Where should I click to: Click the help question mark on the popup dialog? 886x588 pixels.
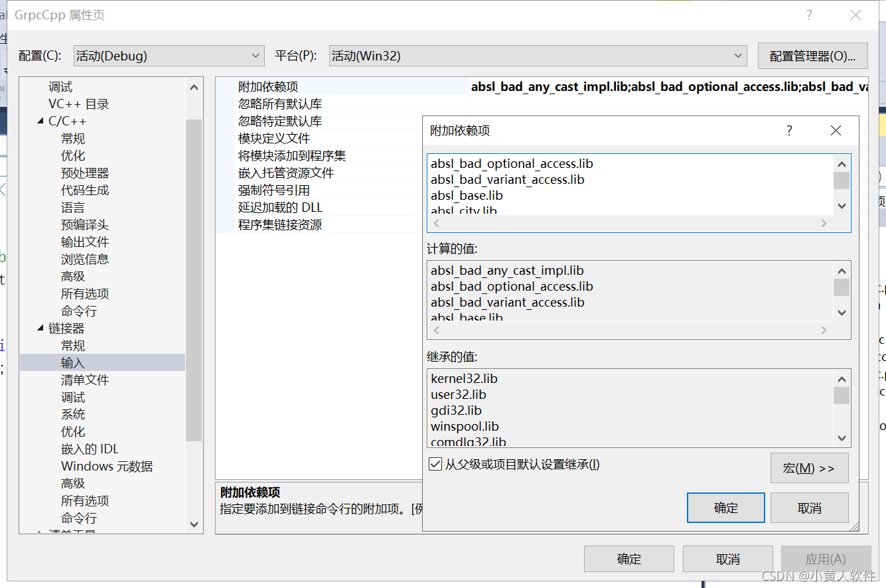click(x=789, y=130)
